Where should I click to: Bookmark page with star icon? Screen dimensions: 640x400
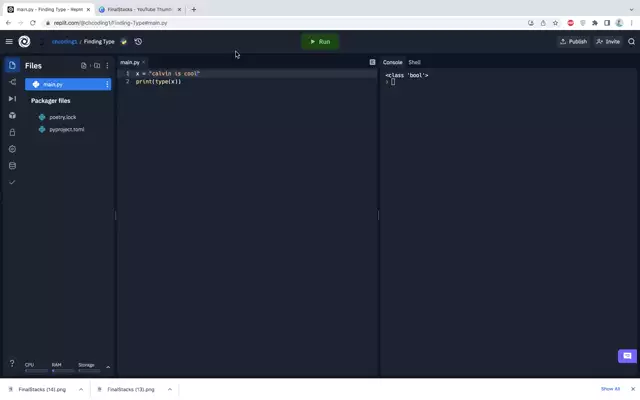[x=556, y=23]
